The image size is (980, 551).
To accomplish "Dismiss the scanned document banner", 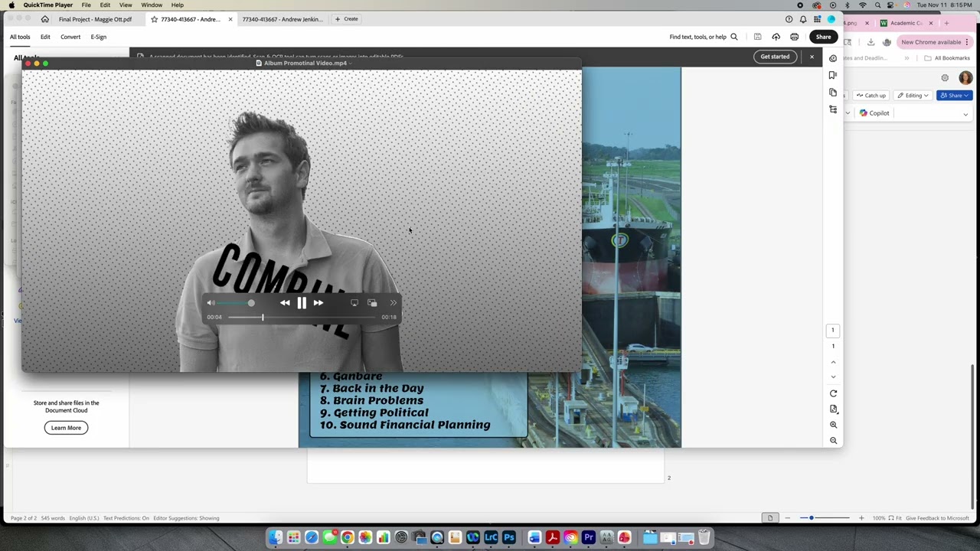I will coord(812,57).
